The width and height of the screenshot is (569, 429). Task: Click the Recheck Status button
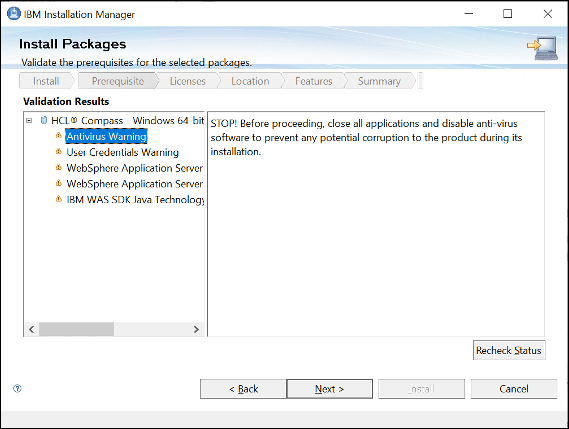509,350
